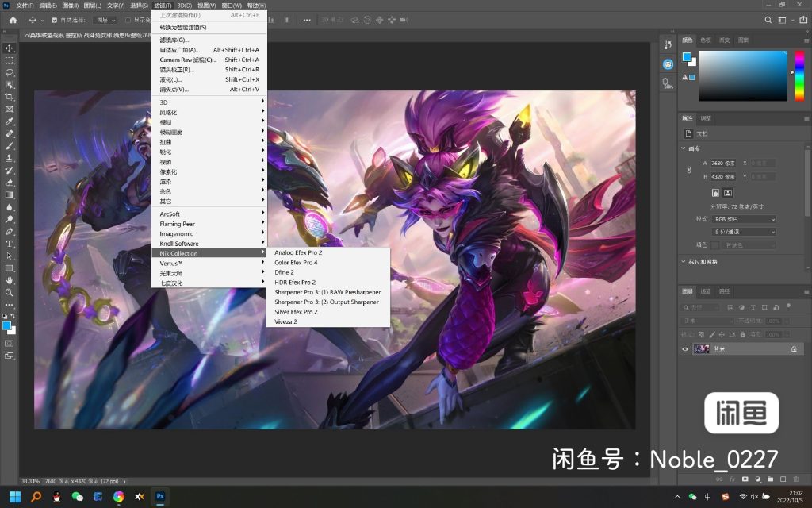Open Photoshop from the Windows taskbar
The image size is (812, 508).
[x=160, y=497]
